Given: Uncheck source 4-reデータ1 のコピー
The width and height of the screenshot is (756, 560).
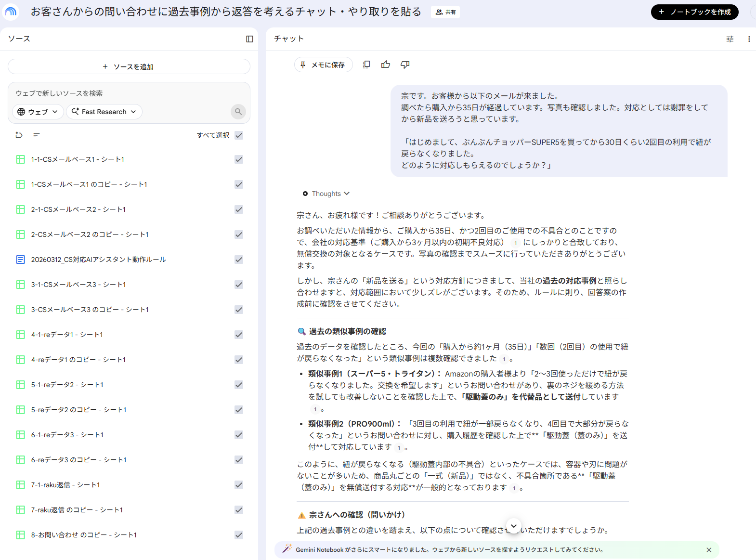Looking at the screenshot, I should pyautogui.click(x=239, y=360).
